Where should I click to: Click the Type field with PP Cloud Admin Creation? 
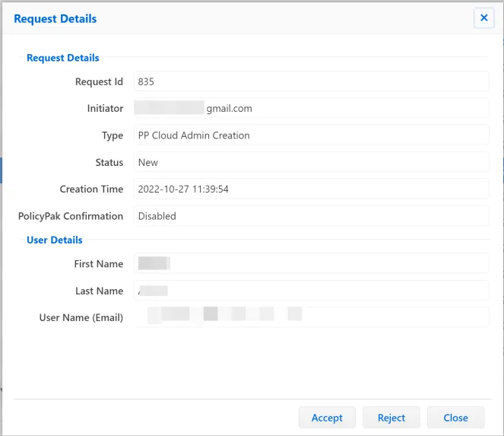click(x=311, y=135)
